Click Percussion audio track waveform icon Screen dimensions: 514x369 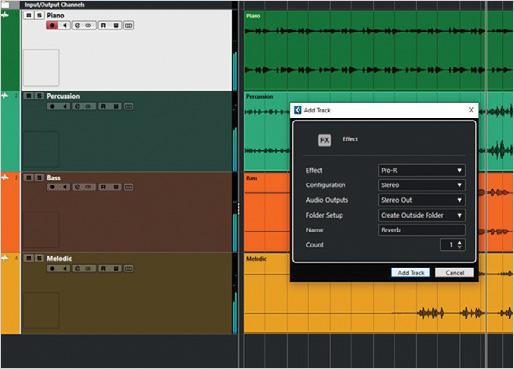5,96
